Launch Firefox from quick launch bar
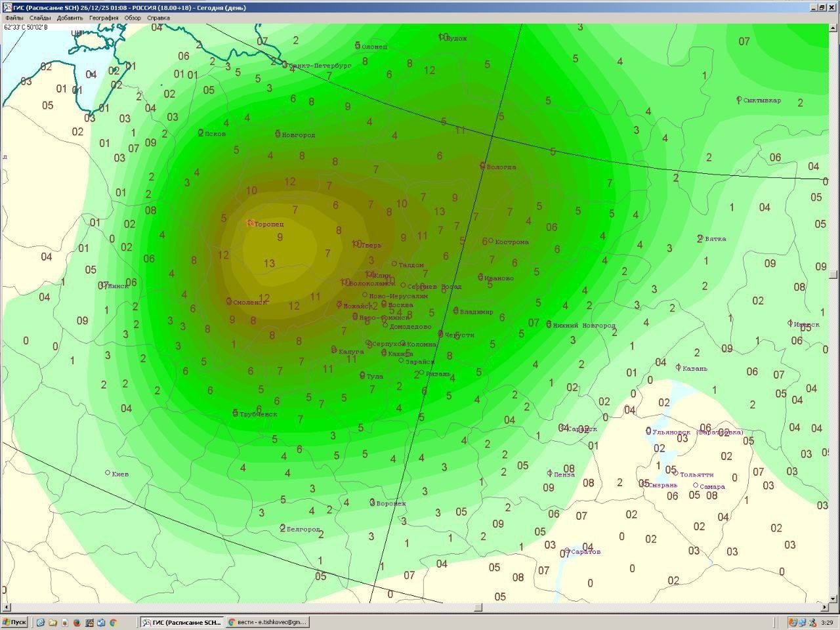 77,622
